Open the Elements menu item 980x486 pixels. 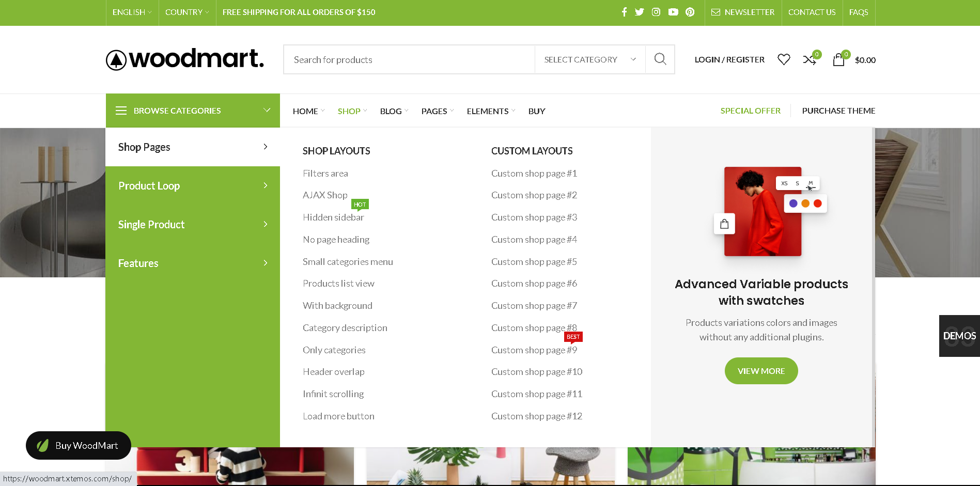pyautogui.click(x=488, y=111)
